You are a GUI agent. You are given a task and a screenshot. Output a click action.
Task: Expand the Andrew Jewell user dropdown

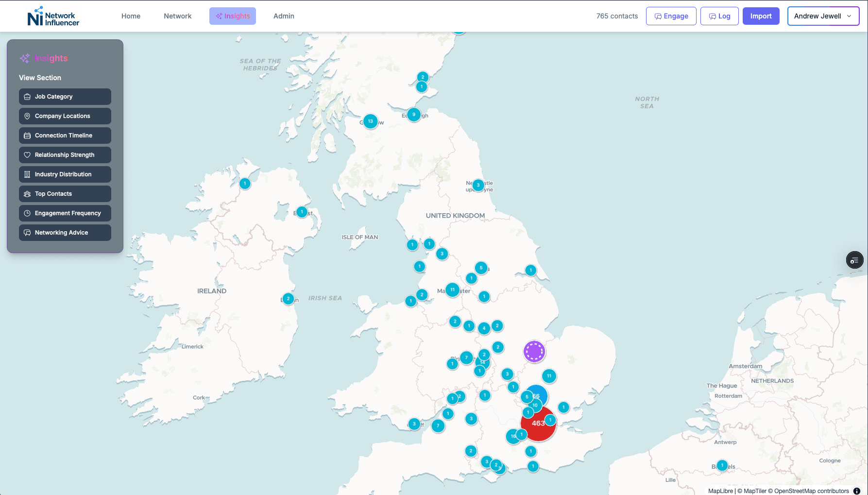pyautogui.click(x=823, y=16)
